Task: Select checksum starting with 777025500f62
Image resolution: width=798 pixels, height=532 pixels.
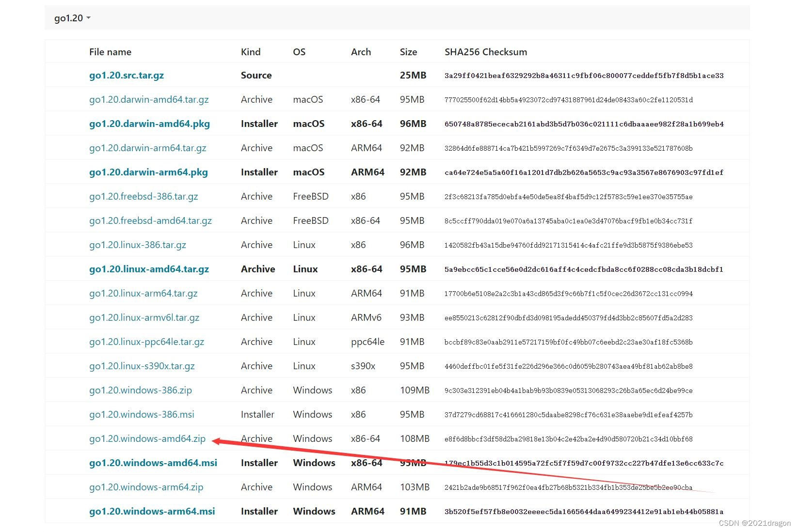Action: pos(569,100)
